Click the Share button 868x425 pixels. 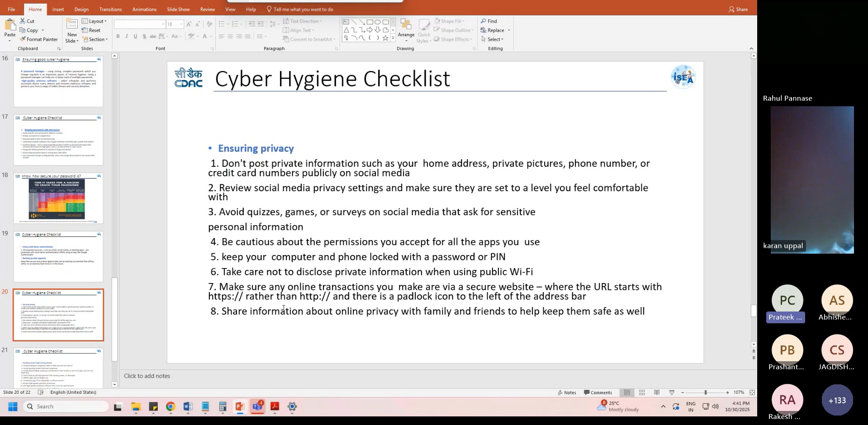(738, 9)
